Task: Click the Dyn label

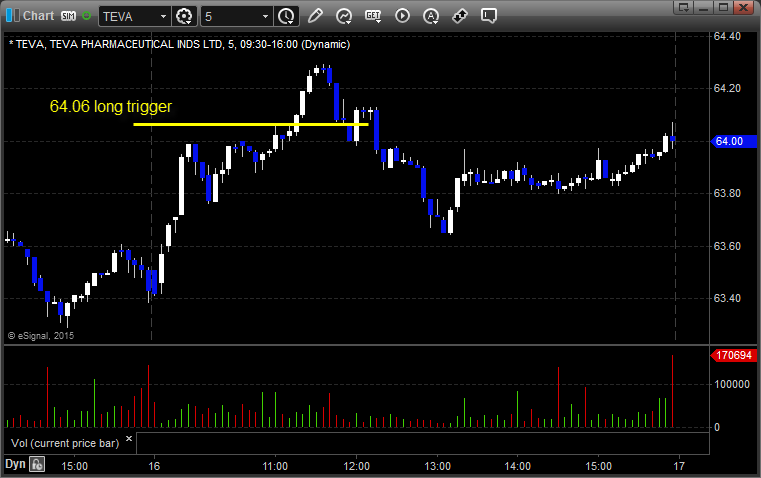Action: [x=15, y=464]
